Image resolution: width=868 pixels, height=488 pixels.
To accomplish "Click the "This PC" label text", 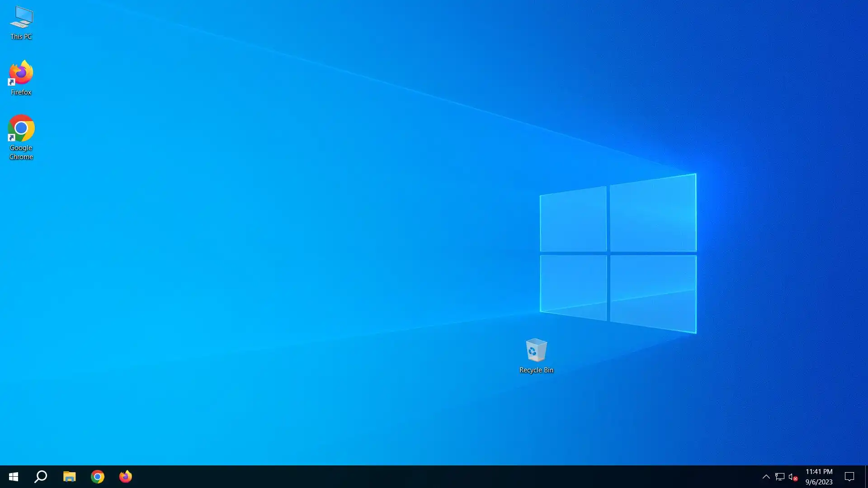I will pyautogui.click(x=21, y=37).
